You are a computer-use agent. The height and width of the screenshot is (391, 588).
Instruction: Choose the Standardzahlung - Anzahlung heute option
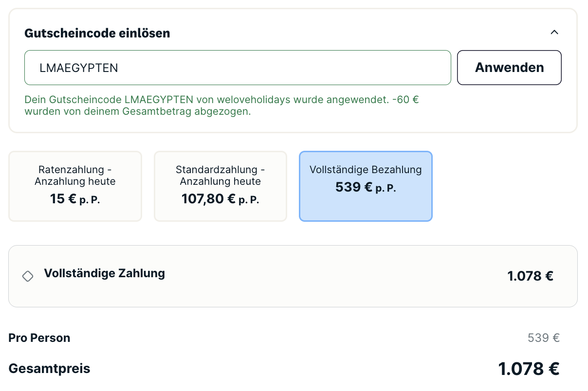220,186
